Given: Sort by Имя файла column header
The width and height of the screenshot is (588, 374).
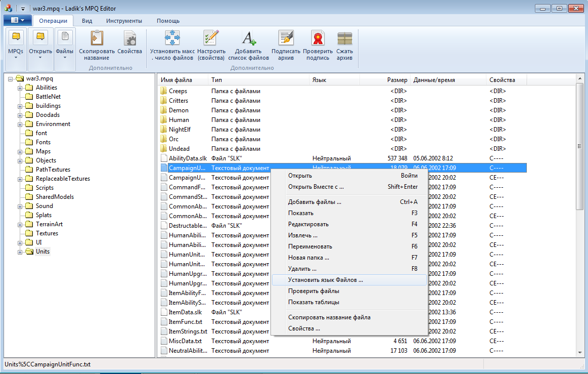Looking at the screenshot, I should [183, 80].
